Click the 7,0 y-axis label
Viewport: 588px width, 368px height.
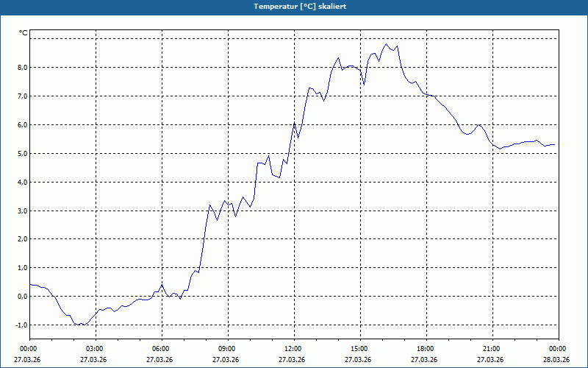click(x=22, y=96)
